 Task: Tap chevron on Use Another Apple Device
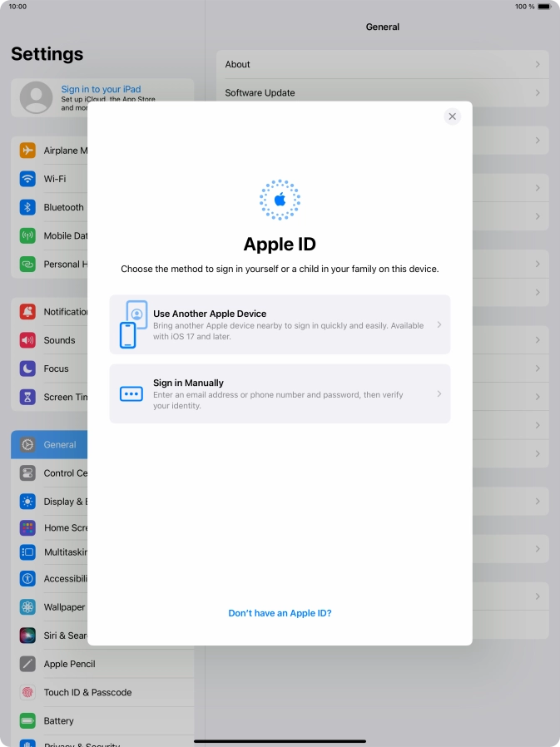(x=439, y=324)
